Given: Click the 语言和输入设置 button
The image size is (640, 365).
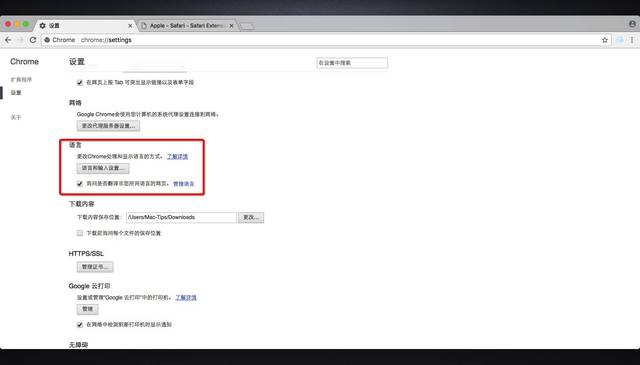Looking at the screenshot, I should pyautogui.click(x=103, y=168).
